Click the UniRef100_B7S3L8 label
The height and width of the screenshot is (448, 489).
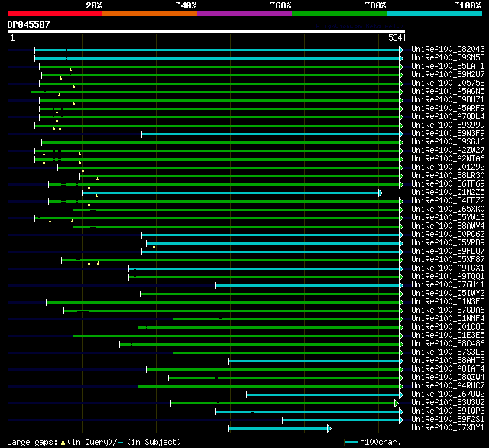[x=448, y=352]
